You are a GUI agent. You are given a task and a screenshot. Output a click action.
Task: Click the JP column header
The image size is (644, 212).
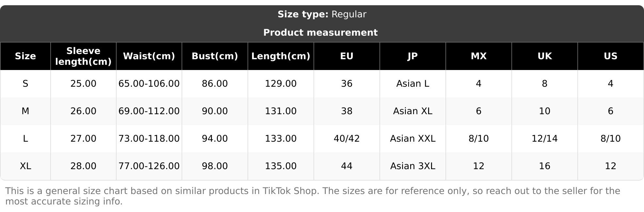[412, 56]
